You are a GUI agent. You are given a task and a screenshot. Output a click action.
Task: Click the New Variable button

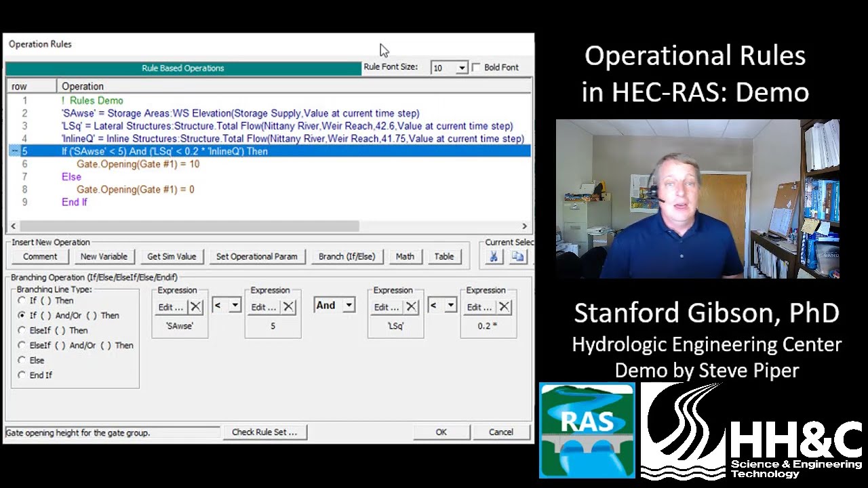(104, 256)
